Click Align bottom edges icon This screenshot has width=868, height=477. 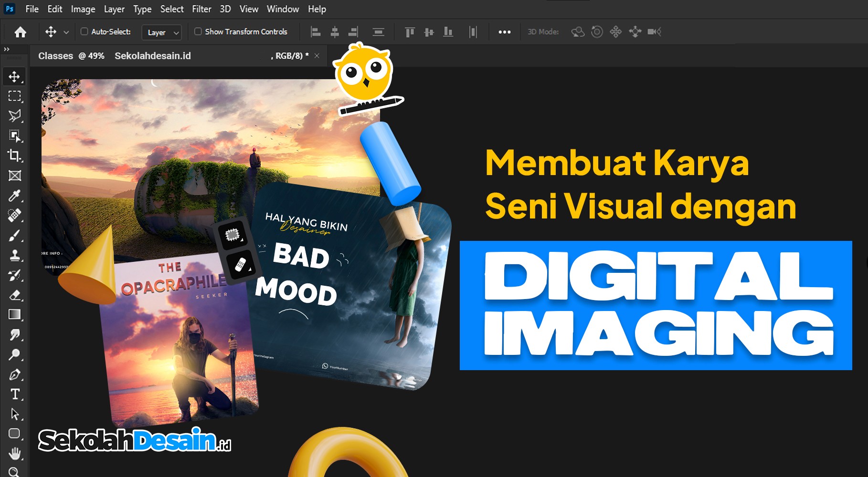click(448, 32)
